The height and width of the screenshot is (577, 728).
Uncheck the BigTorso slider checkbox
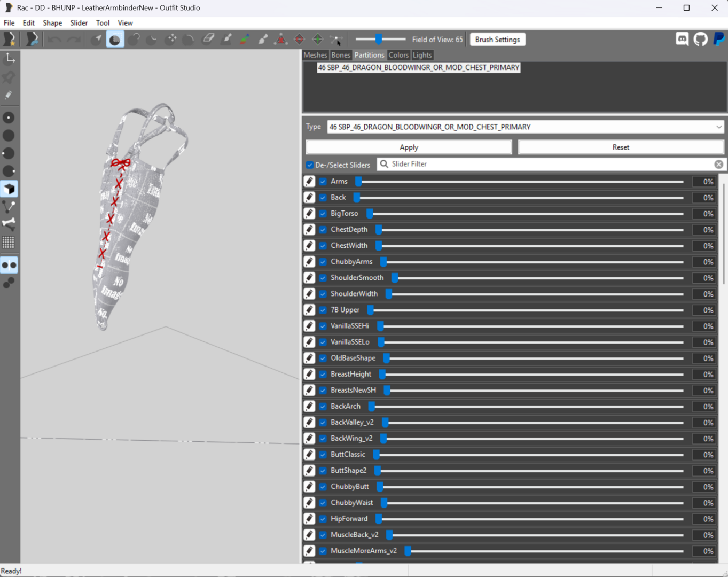click(x=323, y=214)
